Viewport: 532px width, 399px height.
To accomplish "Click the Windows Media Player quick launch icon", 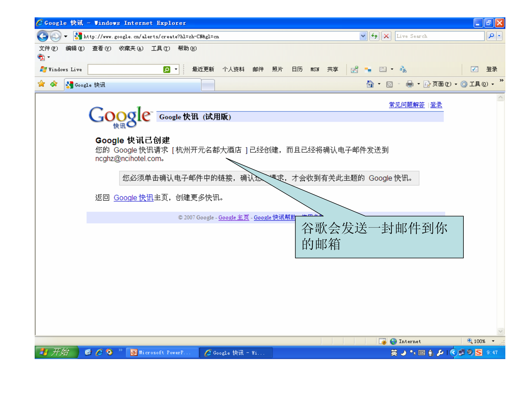I will coord(109,352).
